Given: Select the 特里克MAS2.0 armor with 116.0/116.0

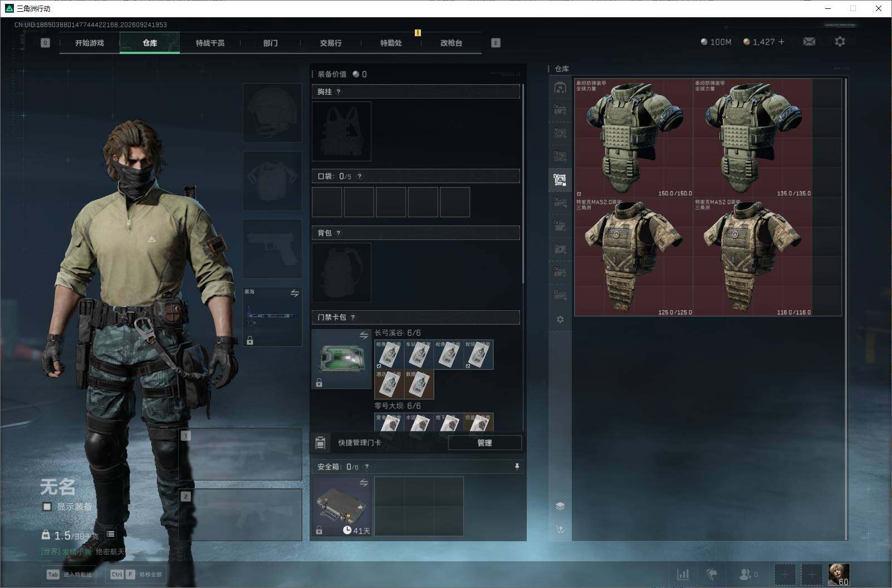Looking at the screenshot, I should 753,257.
